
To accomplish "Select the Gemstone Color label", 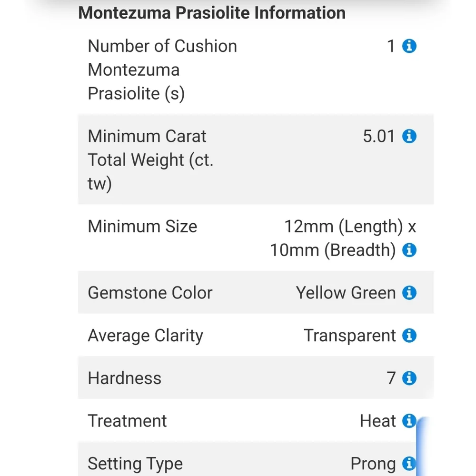I will [150, 293].
